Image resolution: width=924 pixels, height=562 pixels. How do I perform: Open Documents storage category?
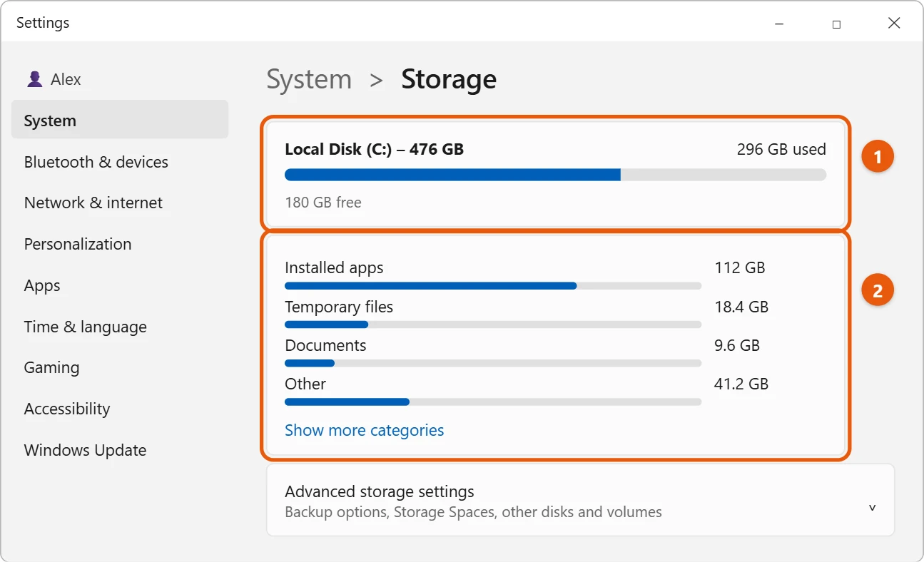coord(325,345)
